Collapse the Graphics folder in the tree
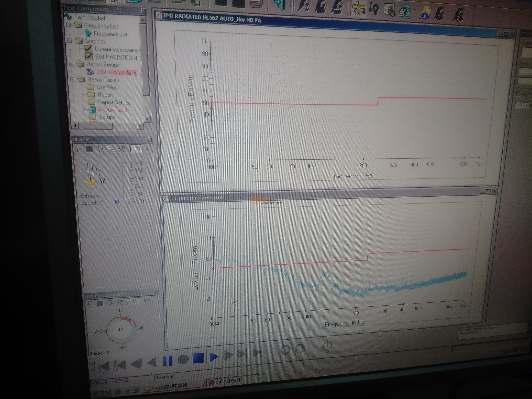This screenshot has height=399, width=532. click(x=70, y=41)
